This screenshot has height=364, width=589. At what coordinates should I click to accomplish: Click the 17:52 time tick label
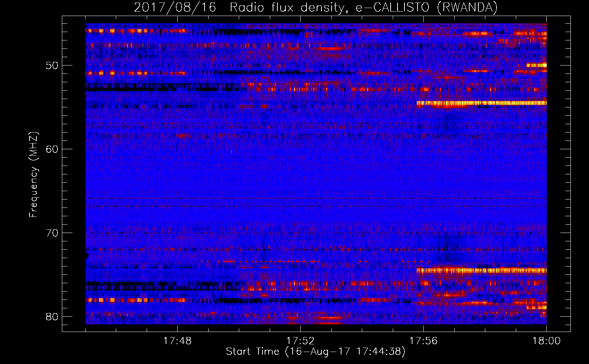300,341
